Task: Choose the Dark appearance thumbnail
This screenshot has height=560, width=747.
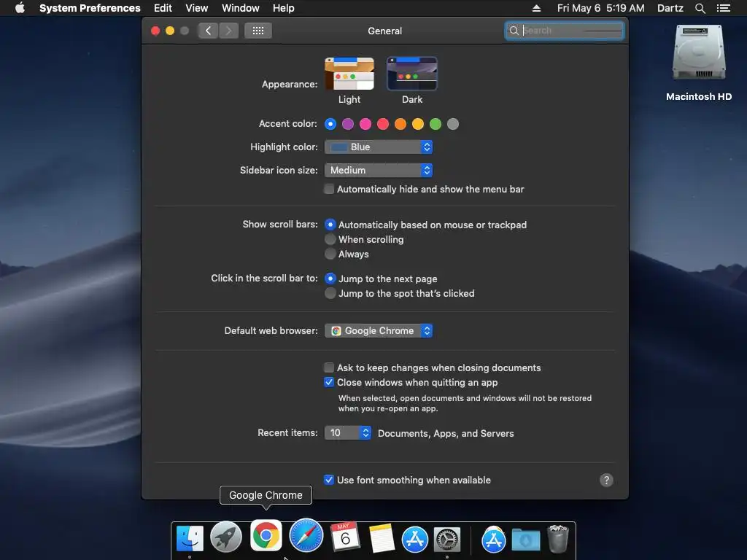Action: pos(412,74)
